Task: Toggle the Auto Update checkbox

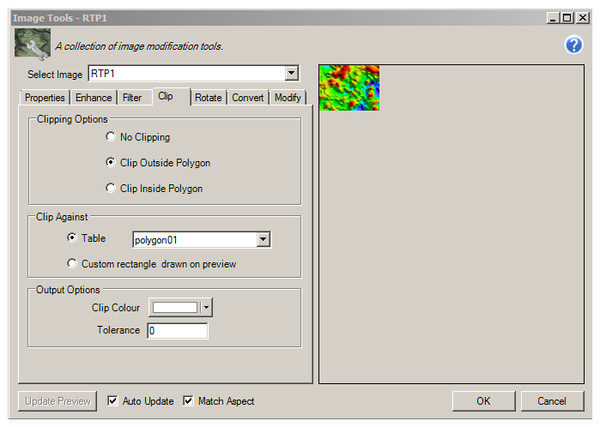Action: (x=112, y=401)
